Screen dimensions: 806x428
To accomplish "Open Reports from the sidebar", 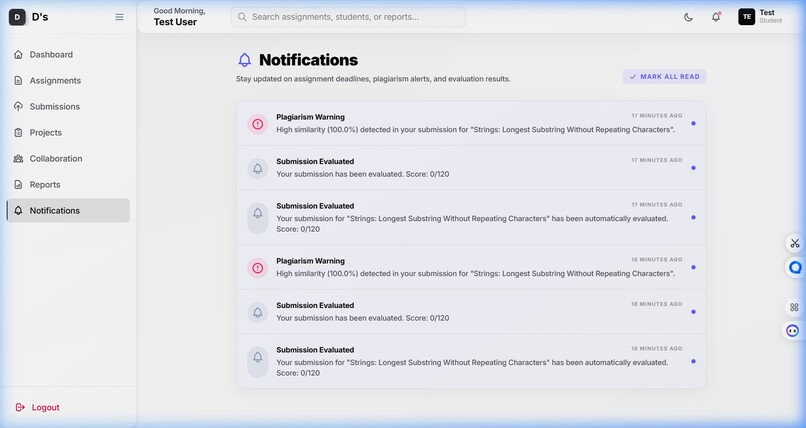I will tap(68, 184).
